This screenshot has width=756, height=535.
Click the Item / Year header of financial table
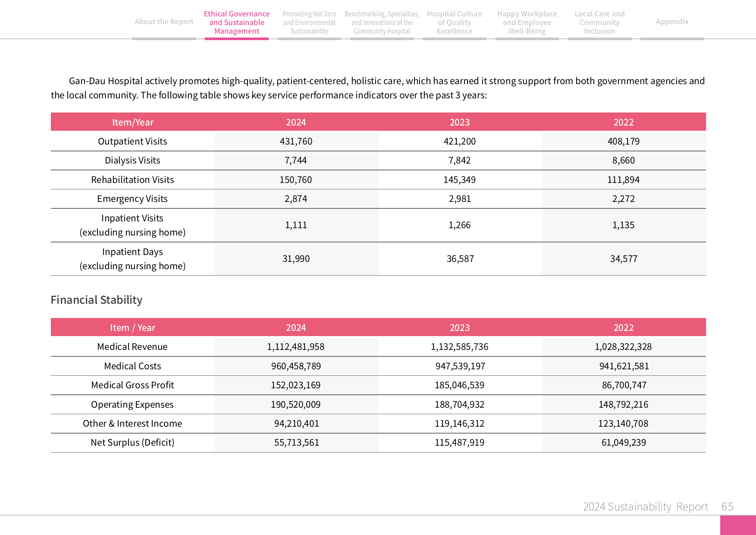pos(133,328)
